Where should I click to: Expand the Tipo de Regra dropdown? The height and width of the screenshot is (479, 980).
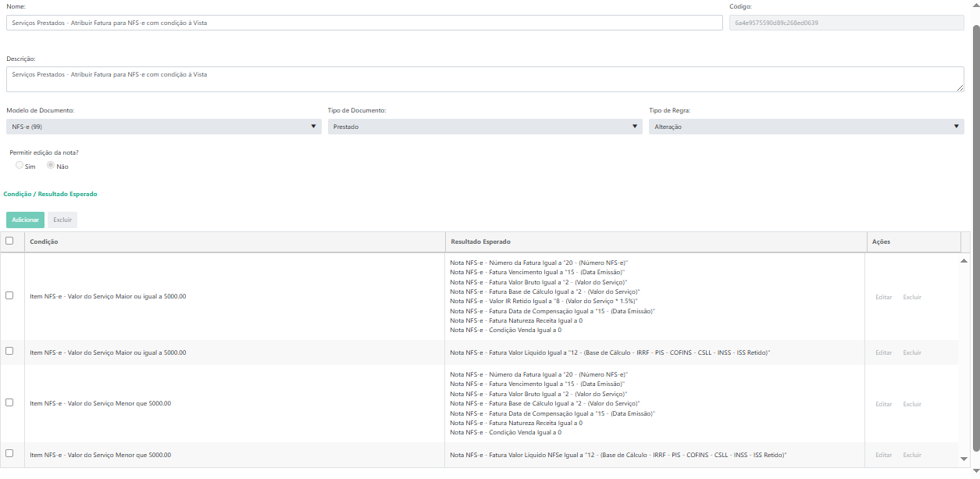point(807,127)
